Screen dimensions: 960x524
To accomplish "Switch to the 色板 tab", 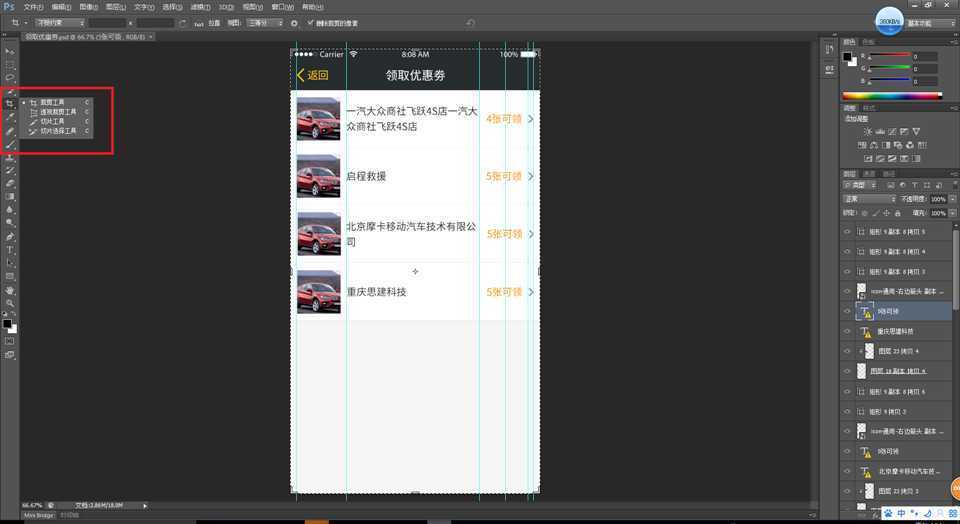I will (x=868, y=42).
